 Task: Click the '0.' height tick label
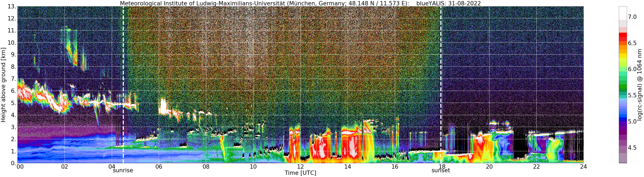[14, 163]
